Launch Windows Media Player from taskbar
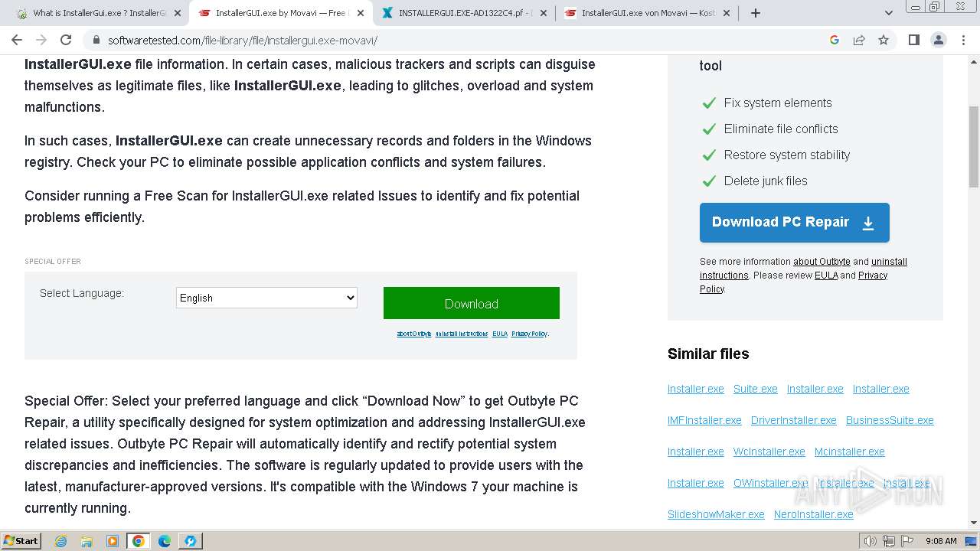This screenshot has width=980, height=551. click(113, 541)
